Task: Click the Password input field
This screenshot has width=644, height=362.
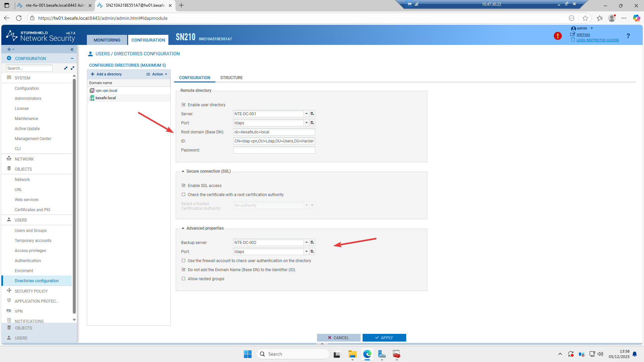Action: click(x=274, y=150)
